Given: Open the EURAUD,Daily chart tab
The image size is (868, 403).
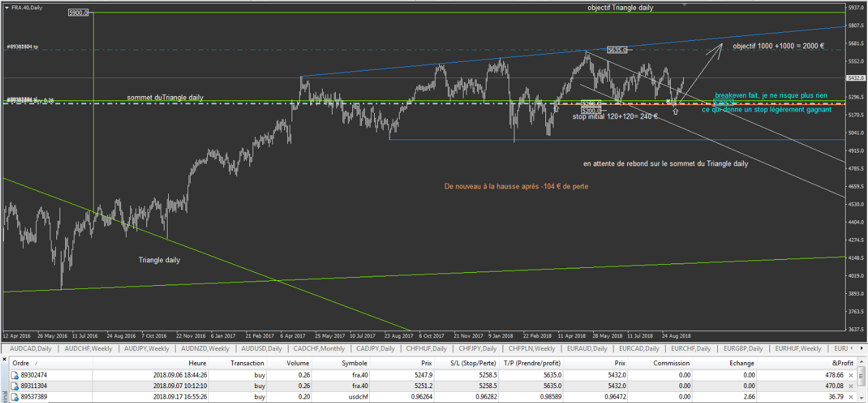Looking at the screenshot, I should click(588, 348).
